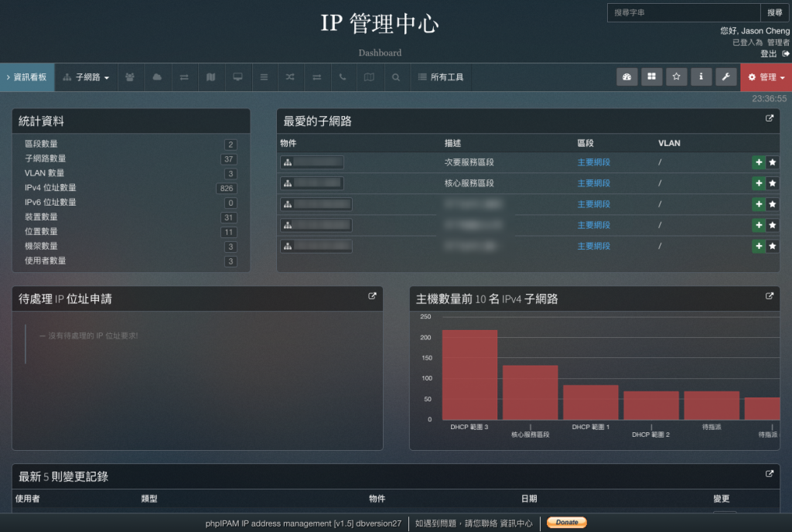
Task: Click the green plus button in 次要服務區段 row
Action: [x=759, y=162]
